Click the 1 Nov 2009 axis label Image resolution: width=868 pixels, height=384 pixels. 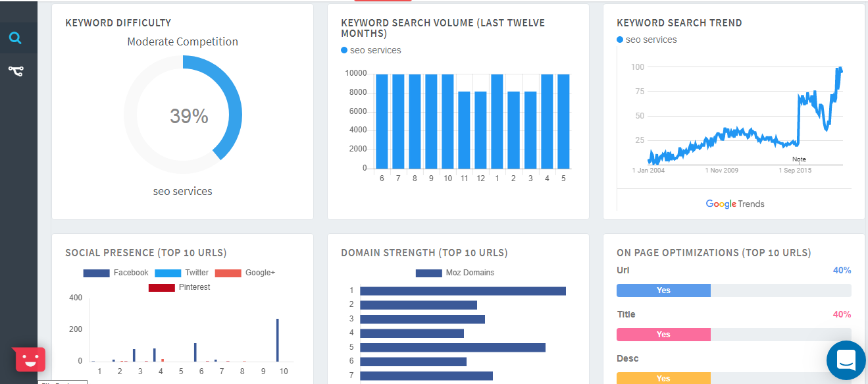click(722, 171)
